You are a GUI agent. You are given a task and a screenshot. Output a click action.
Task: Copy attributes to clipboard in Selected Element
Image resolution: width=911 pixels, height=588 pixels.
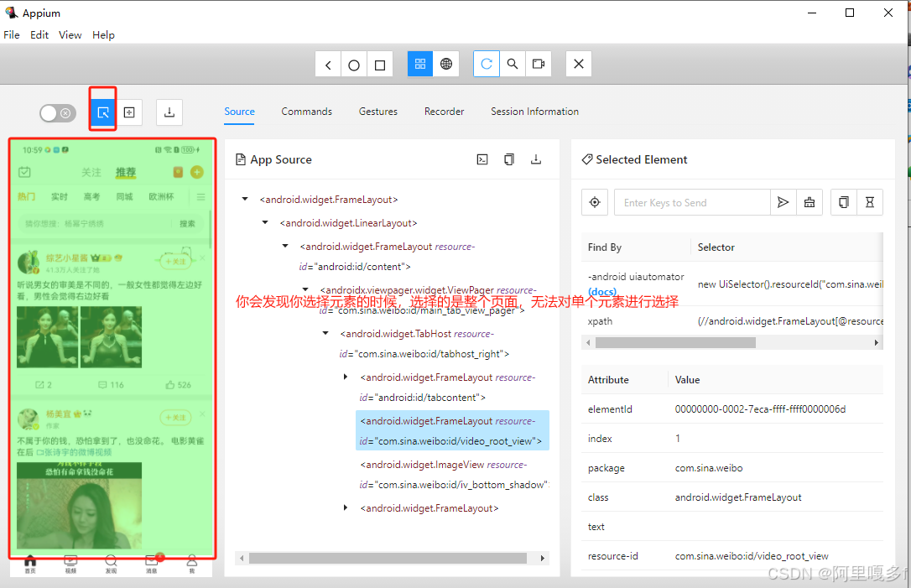844,202
